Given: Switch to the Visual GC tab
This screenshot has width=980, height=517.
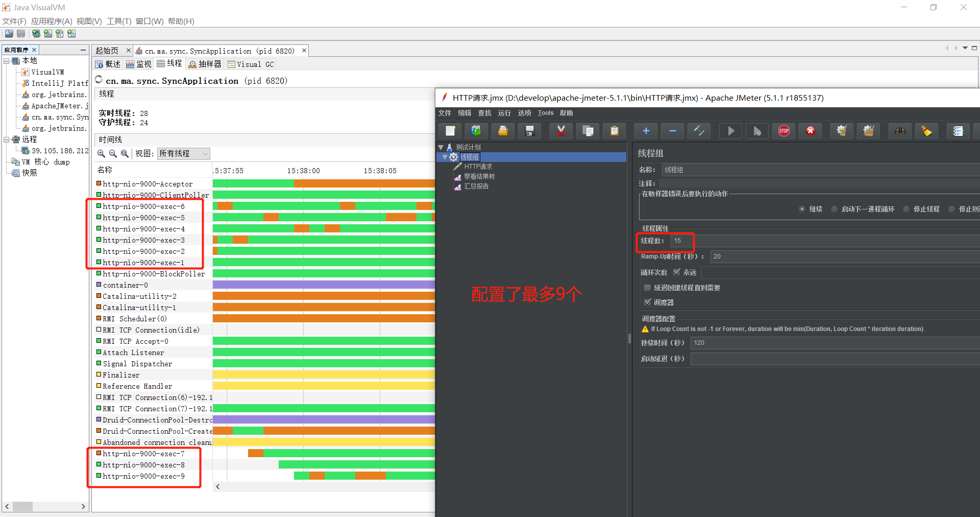Looking at the screenshot, I should click(x=251, y=64).
